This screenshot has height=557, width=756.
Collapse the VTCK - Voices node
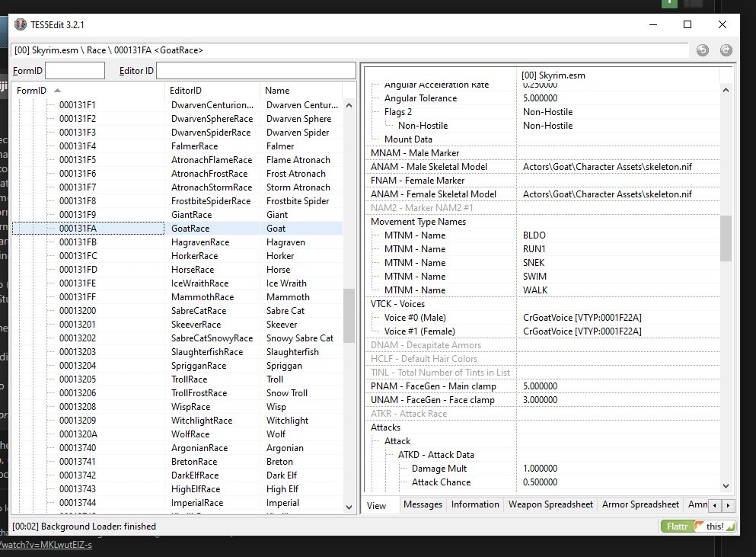397,304
